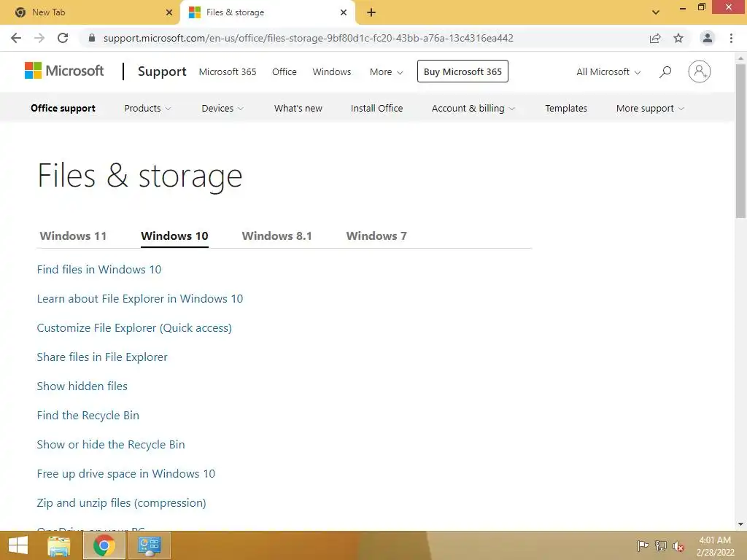Click the sign-in account avatar icon
Viewport: 747px width, 560px height.
[x=700, y=71]
